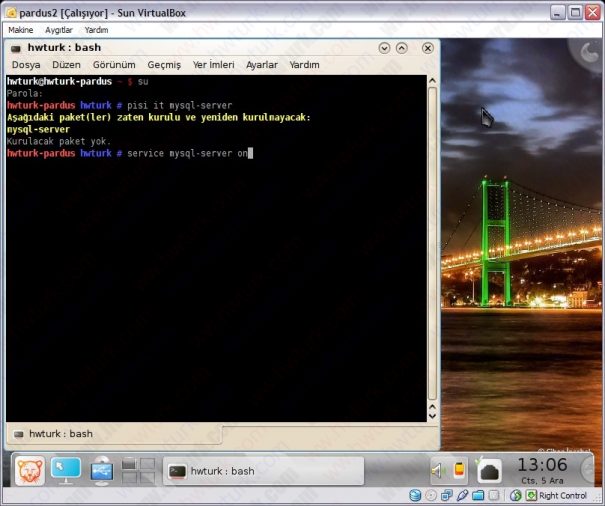This screenshot has height=506, width=605.
Task: Open the package update tray icon
Action: pos(489,470)
